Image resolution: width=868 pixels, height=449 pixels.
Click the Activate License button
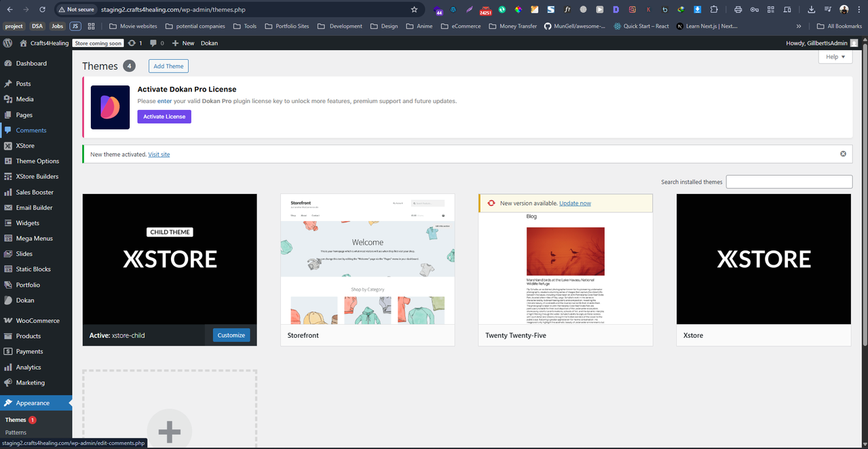(x=164, y=117)
